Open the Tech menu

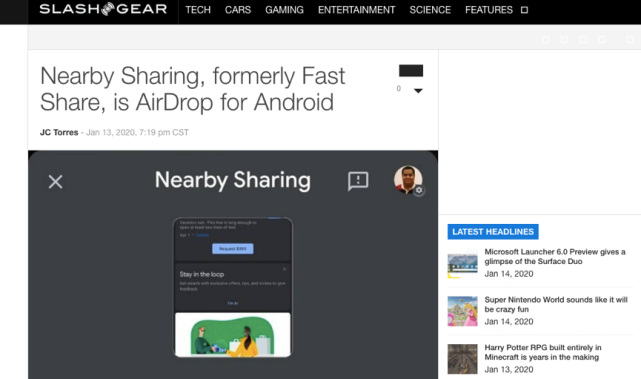point(198,10)
